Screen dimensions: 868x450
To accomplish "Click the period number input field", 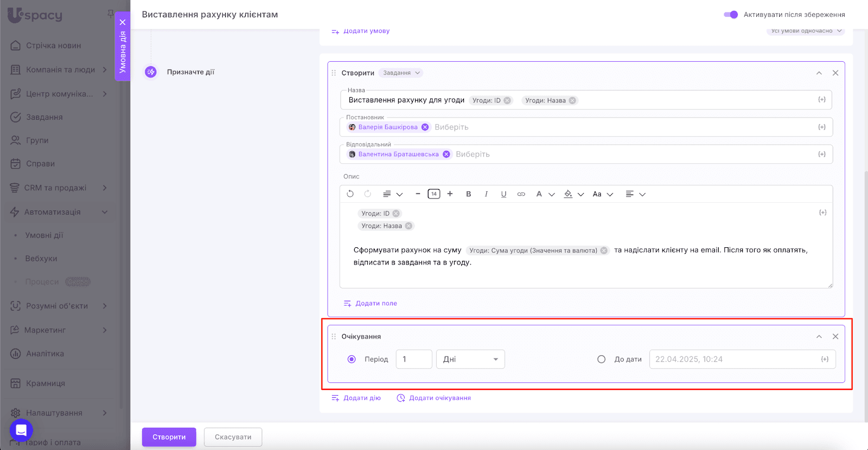I will coord(413,359).
